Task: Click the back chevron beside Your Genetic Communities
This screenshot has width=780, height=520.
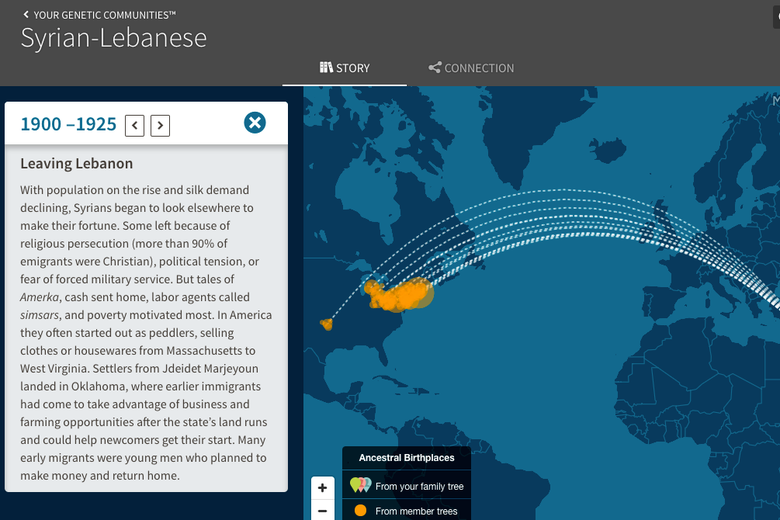Action: click(26, 14)
